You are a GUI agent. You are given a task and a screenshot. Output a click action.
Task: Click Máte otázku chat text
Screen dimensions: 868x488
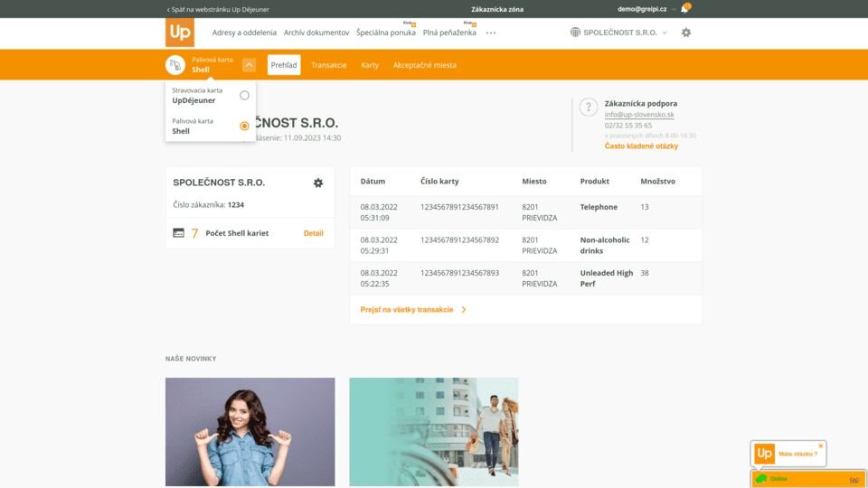(797, 455)
